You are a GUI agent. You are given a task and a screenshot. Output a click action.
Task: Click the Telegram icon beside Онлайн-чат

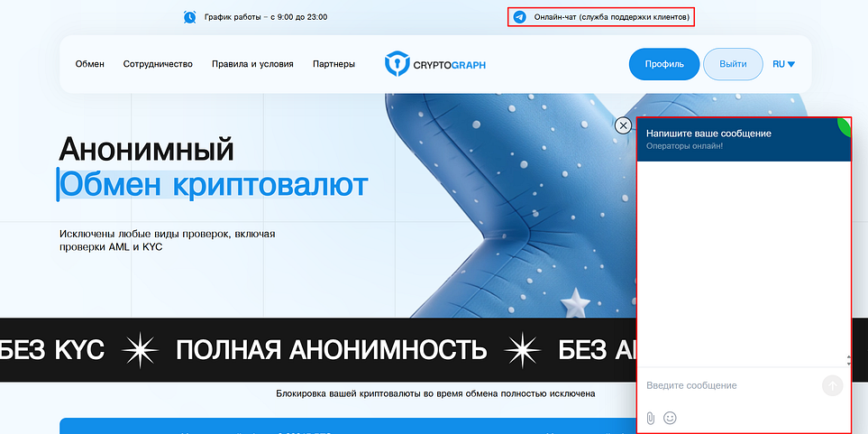point(519,17)
